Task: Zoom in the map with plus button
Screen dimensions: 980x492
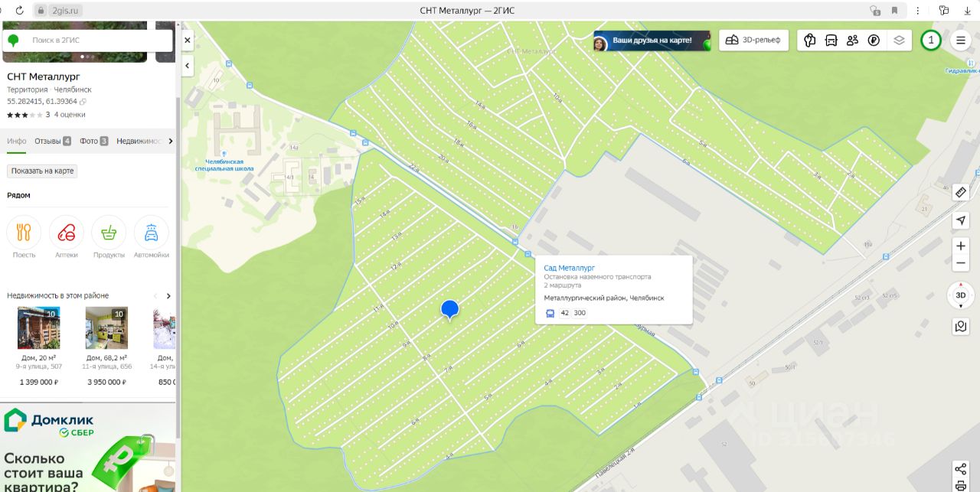Action: click(961, 246)
